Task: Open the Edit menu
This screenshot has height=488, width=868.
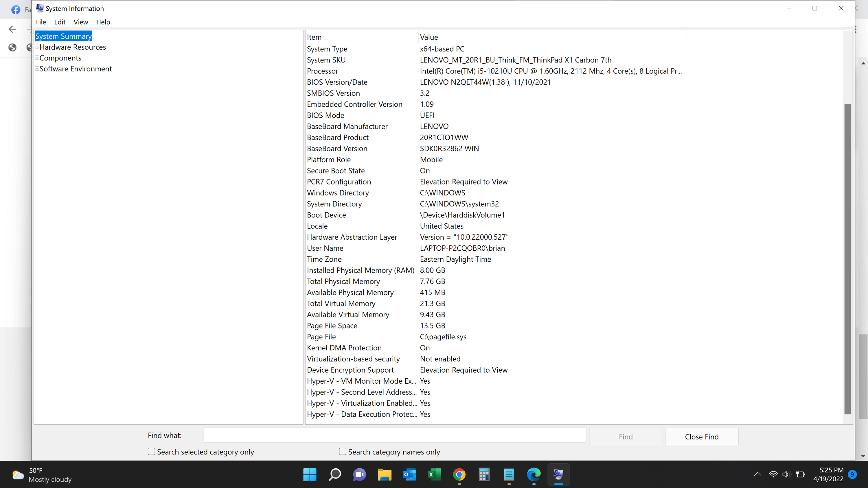Action: pos(60,22)
